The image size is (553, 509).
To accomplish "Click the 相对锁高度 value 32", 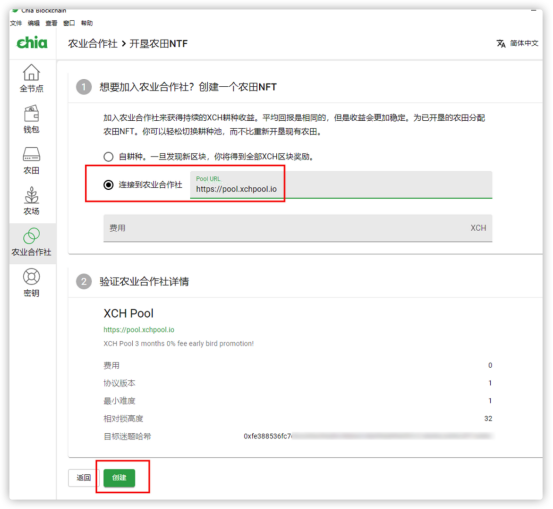I will 488,419.
